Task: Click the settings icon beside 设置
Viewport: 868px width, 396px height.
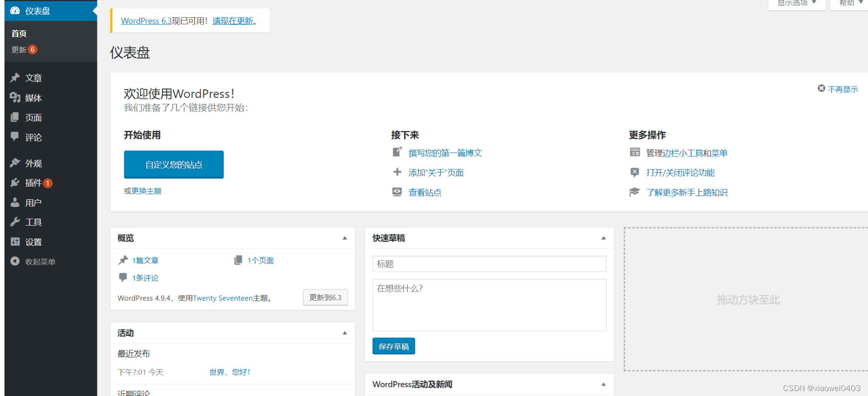Action: coord(15,241)
